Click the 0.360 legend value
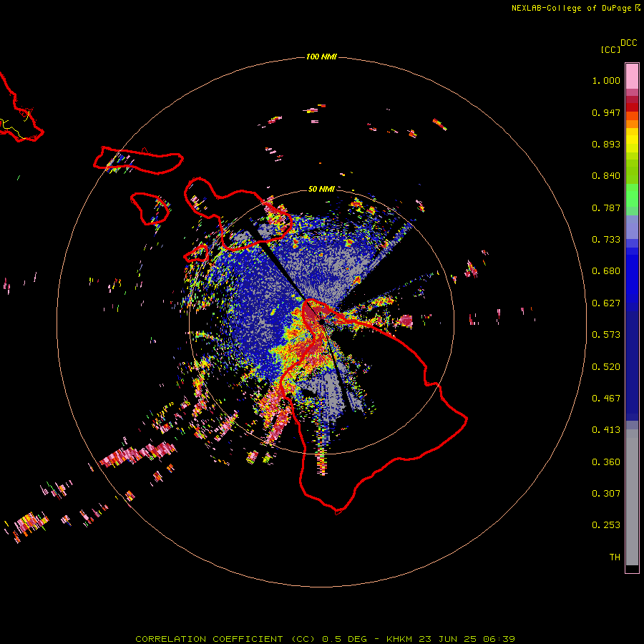Screen dimensions: 644x644 (x=606, y=462)
